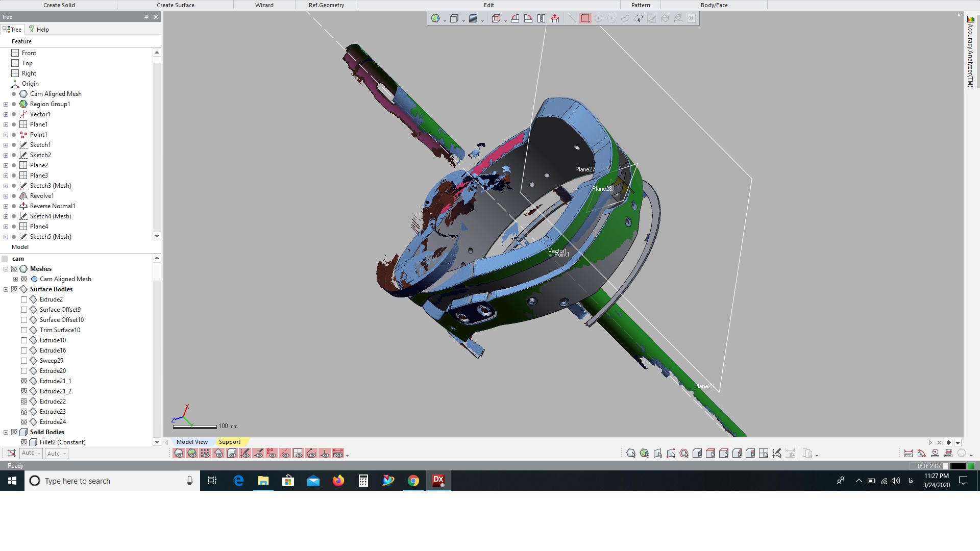The image size is (980, 551).
Task: Toggle ref. points visibility eye icon
Action: point(272,454)
